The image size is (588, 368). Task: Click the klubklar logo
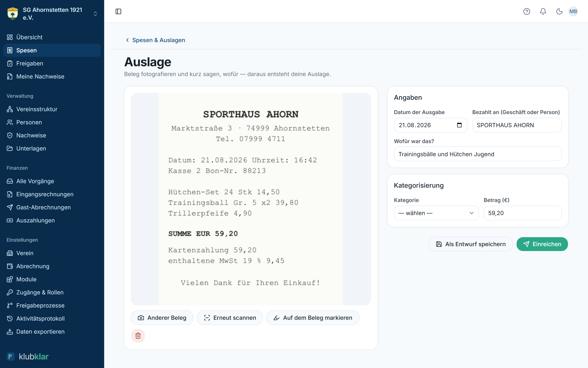(27, 357)
